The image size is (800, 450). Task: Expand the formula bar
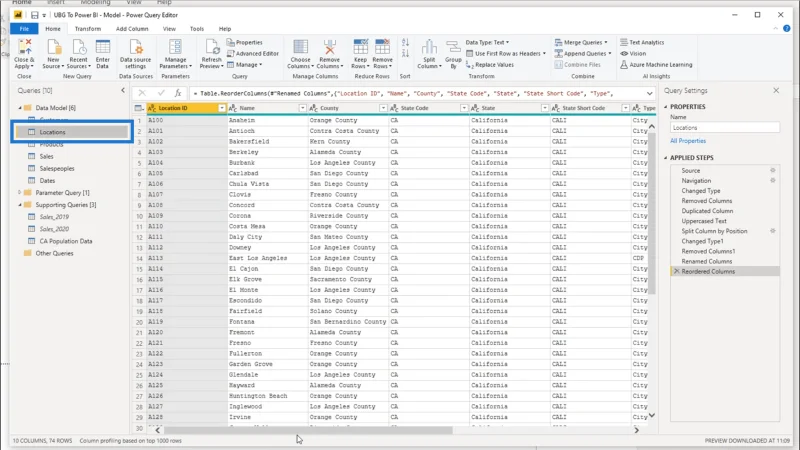(x=649, y=94)
